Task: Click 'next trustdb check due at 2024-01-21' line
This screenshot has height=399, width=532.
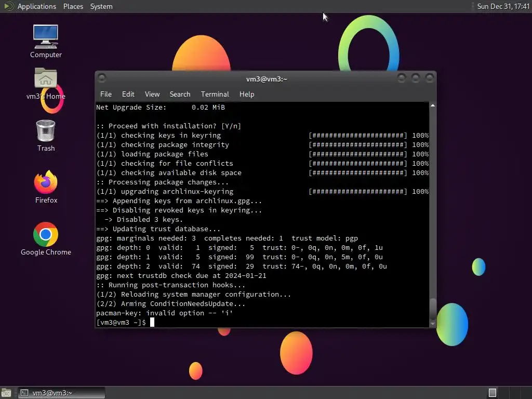Action: pos(181,275)
